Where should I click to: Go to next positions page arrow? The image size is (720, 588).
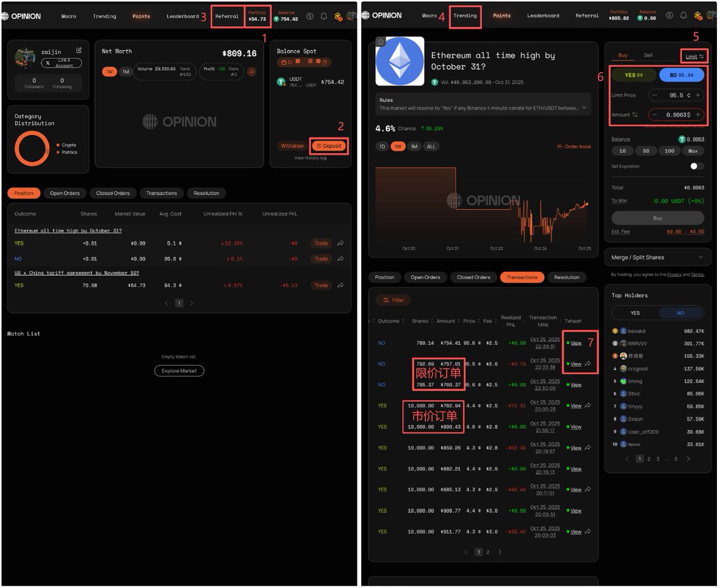point(191,303)
